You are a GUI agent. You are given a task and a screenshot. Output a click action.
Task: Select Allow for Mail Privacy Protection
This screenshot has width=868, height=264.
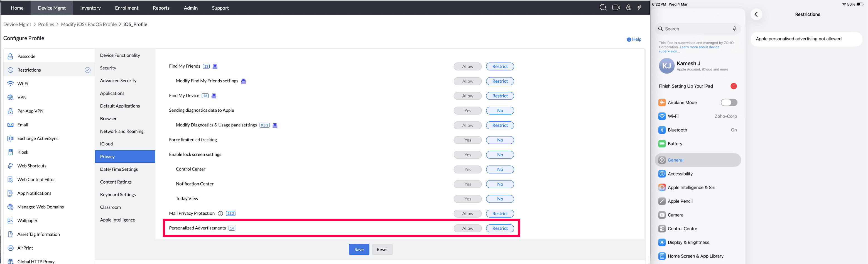[467, 213]
